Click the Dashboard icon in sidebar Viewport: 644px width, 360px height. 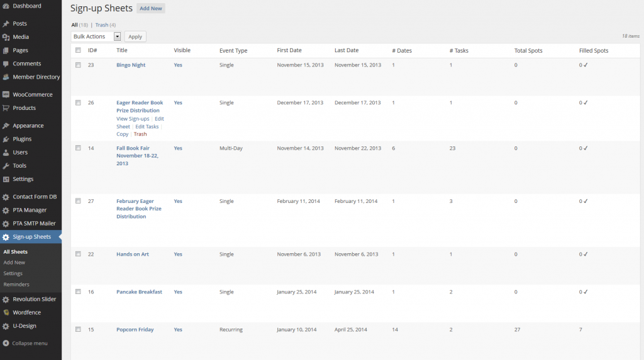coord(6,6)
